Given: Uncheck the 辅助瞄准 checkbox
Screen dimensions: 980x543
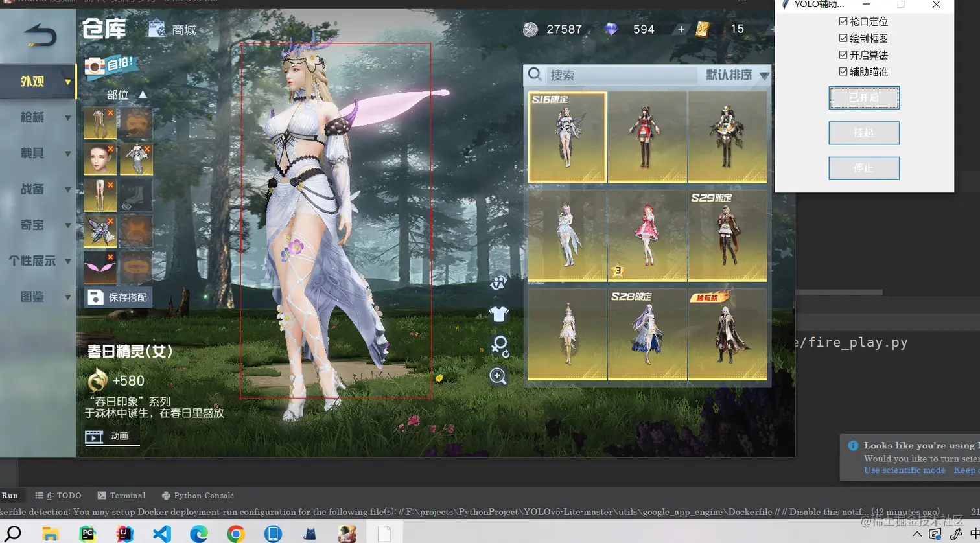Looking at the screenshot, I should pos(843,71).
